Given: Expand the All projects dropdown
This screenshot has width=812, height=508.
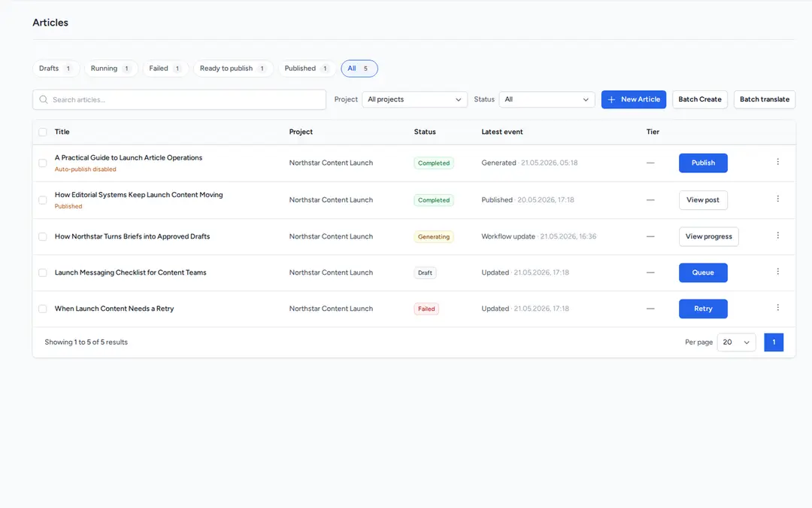Looking at the screenshot, I should tap(414, 99).
